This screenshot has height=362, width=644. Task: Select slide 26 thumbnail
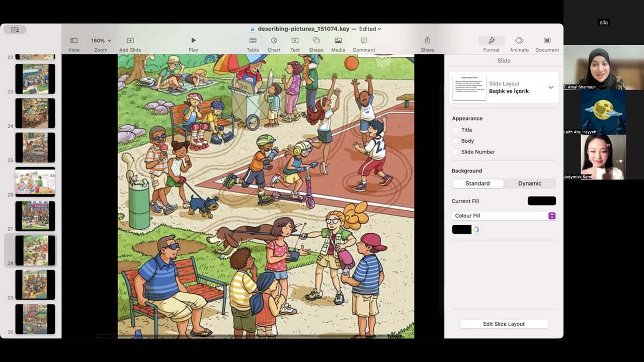pos(35,182)
